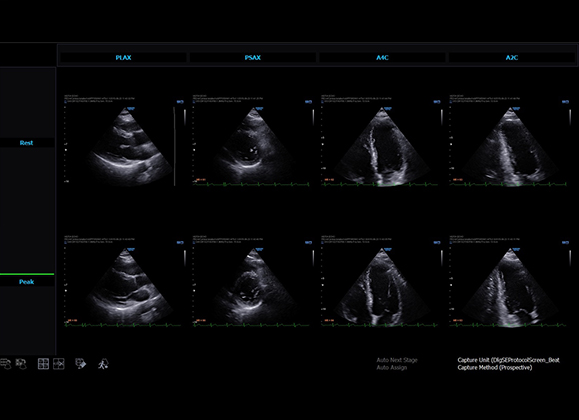Open the Capture Method (Prospective) setting
579x420 pixels.
pyautogui.click(x=495, y=368)
